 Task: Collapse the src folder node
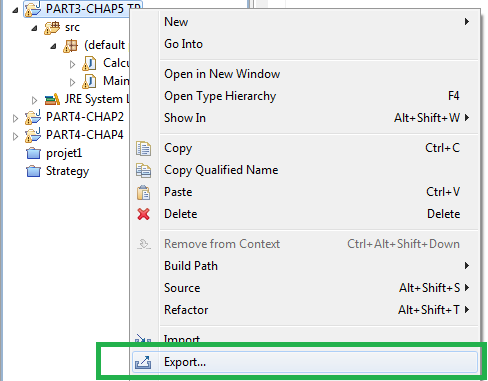point(34,28)
